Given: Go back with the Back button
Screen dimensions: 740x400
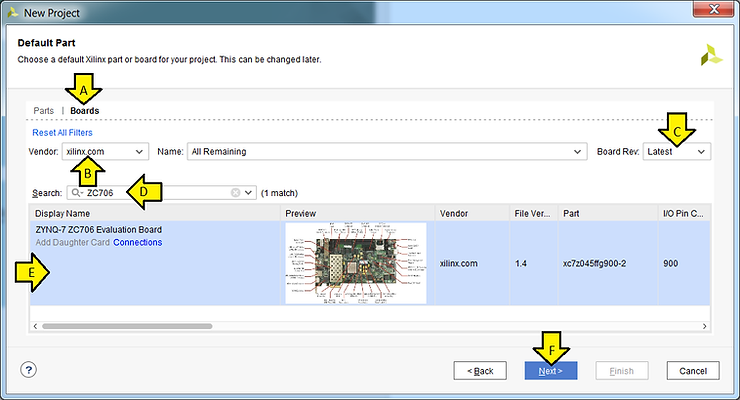Looking at the screenshot, I should pyautogui.click(x=479, y=370).
